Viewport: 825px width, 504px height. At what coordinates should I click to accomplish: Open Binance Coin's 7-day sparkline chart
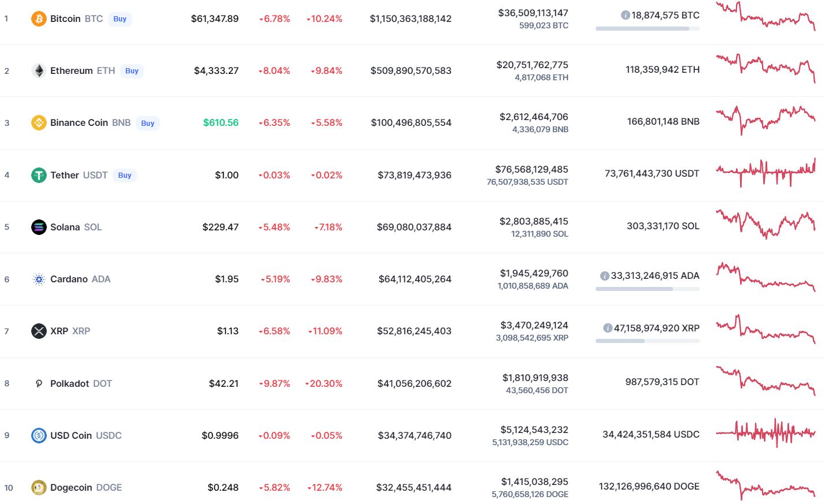[x=765, y=120]
